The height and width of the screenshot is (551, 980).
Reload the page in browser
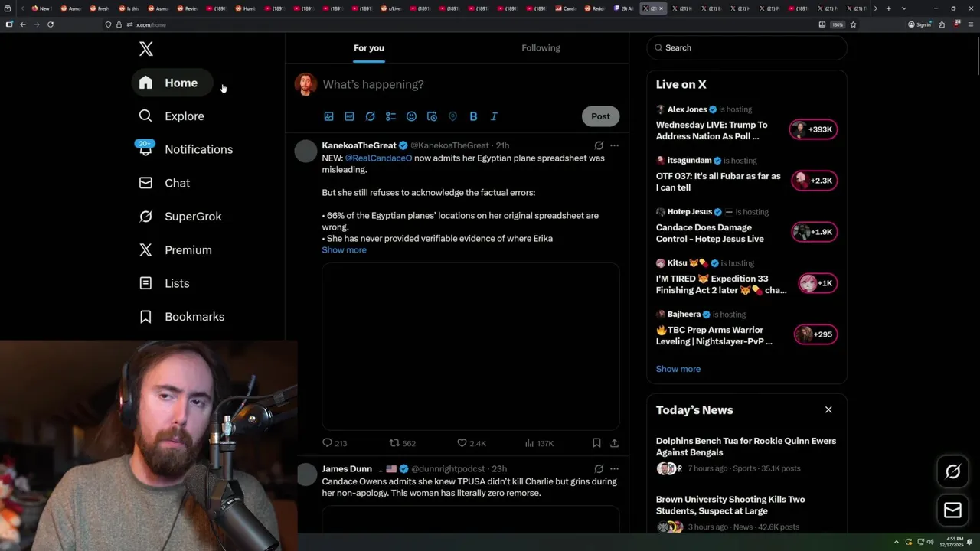(x=51, y=24)
